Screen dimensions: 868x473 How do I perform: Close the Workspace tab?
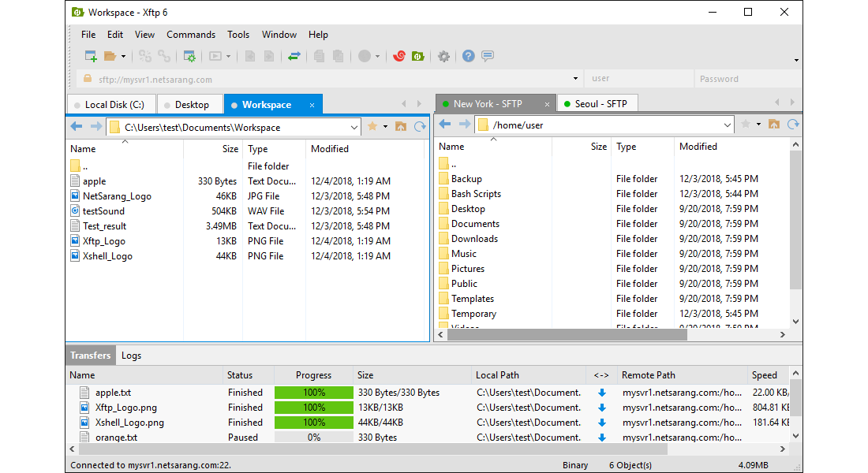click(312, 105)
